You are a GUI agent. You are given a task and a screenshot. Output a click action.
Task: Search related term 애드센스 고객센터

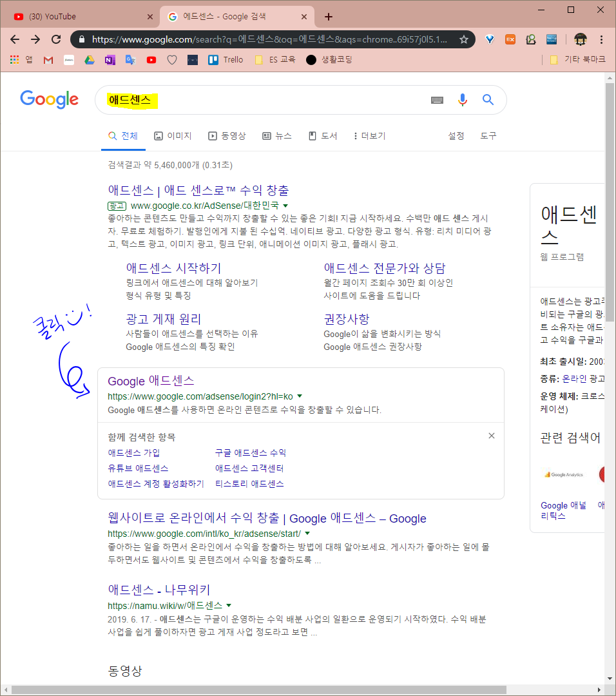coord(249,469)
